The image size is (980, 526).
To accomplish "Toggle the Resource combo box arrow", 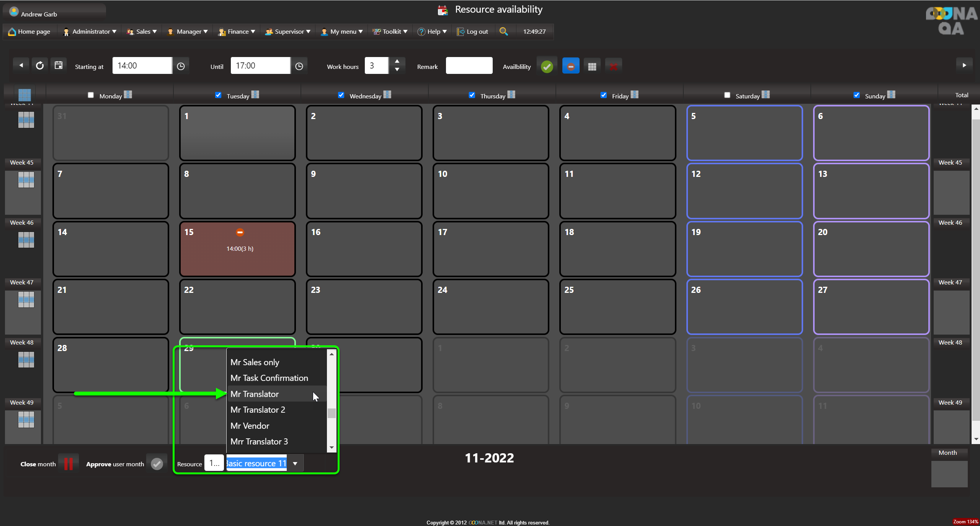I will click(295, 463).
